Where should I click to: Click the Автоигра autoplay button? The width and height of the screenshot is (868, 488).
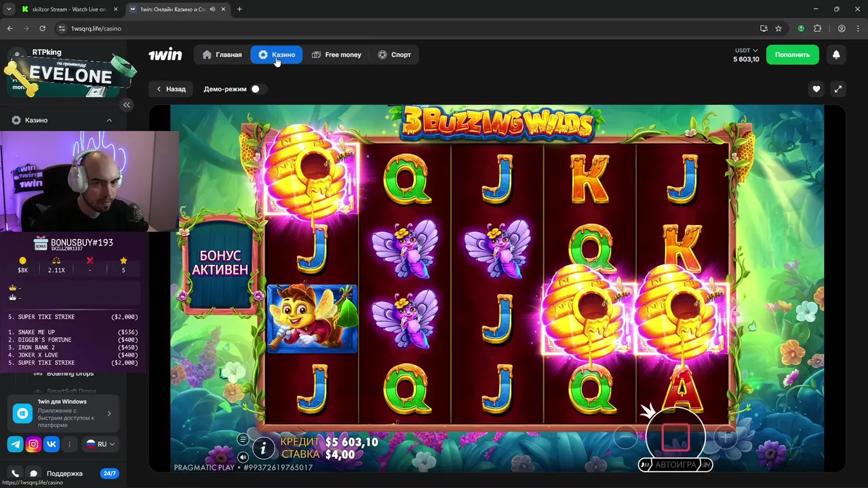(675, 465)
